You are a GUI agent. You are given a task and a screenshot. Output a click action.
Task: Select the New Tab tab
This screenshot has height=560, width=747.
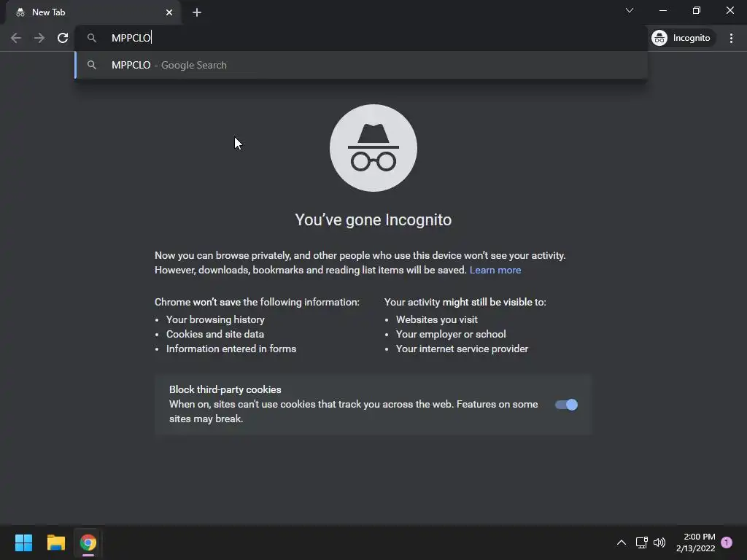[x=93, y=13]
